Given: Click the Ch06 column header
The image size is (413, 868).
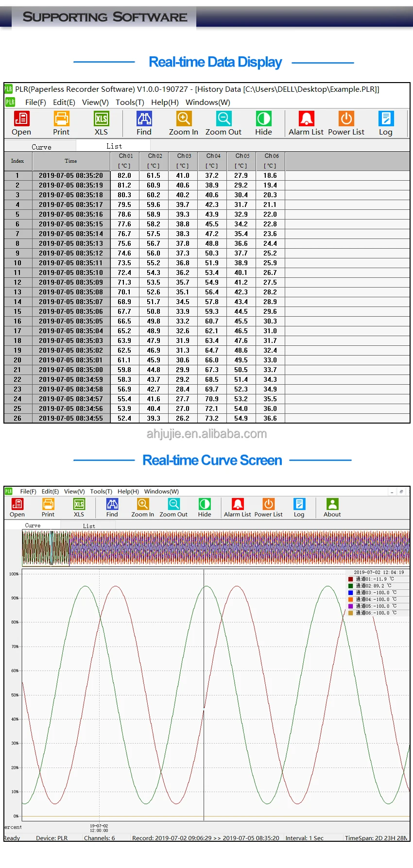Looking at the screenshot, I should (x=271, y=161).
